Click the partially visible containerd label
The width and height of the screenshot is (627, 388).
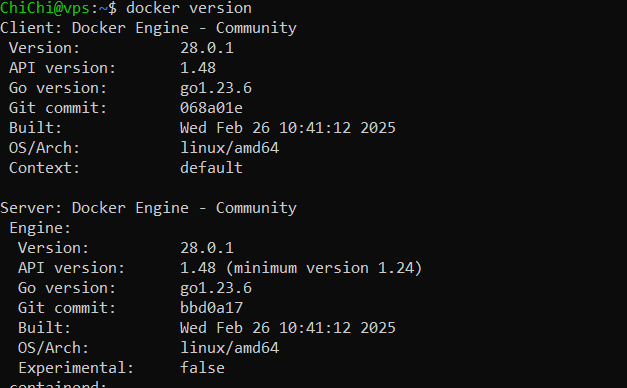click(x=58, y=385)
